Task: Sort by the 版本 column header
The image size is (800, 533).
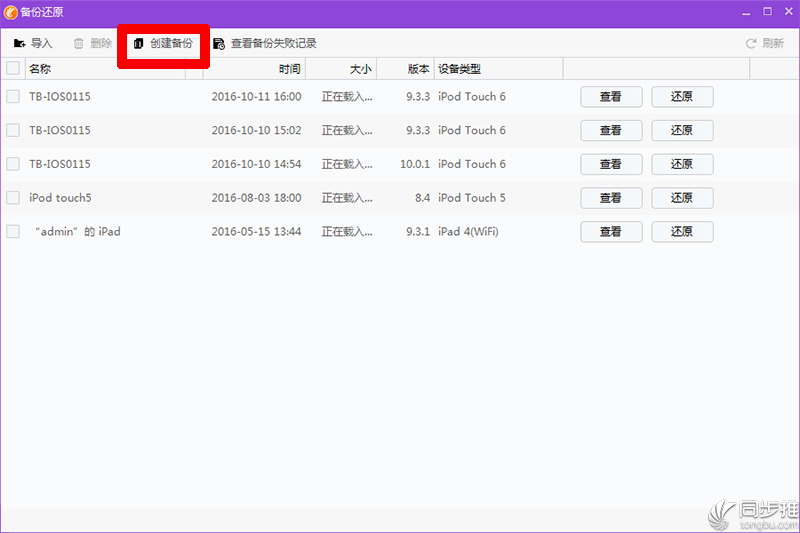Action: pos(406,69)
